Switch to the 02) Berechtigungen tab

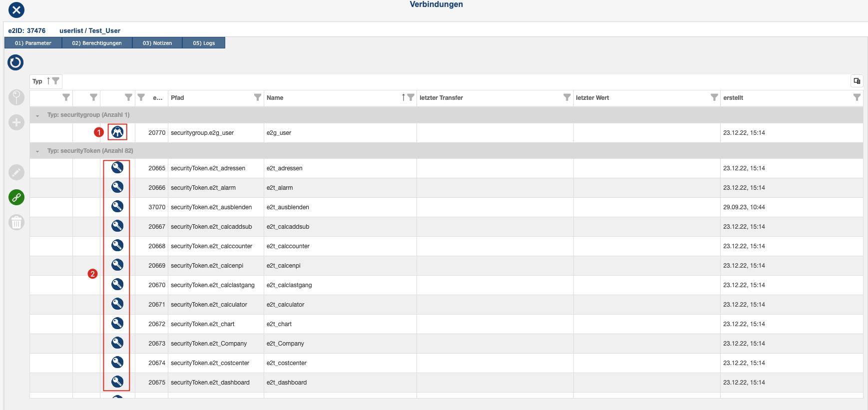[x=97, y=43]
